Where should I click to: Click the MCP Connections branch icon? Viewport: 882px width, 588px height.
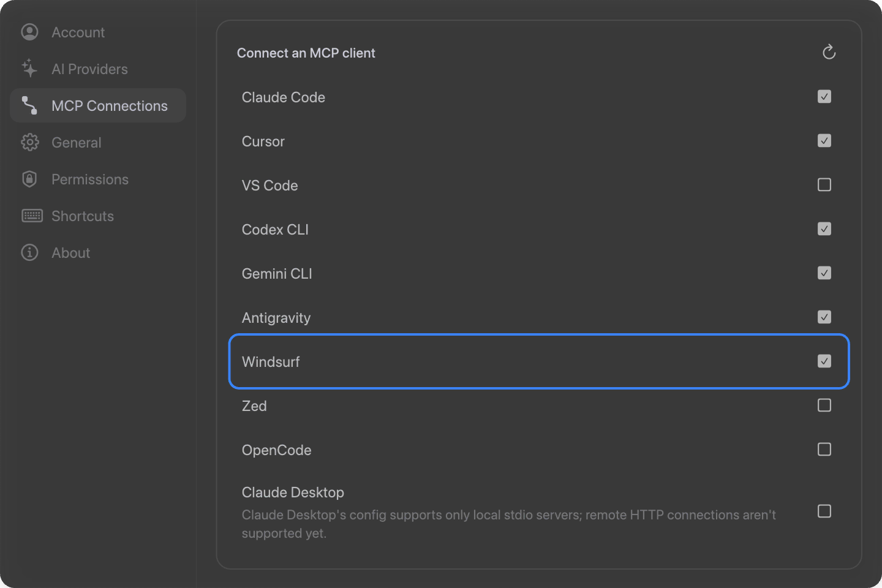[x=29, y=105]
